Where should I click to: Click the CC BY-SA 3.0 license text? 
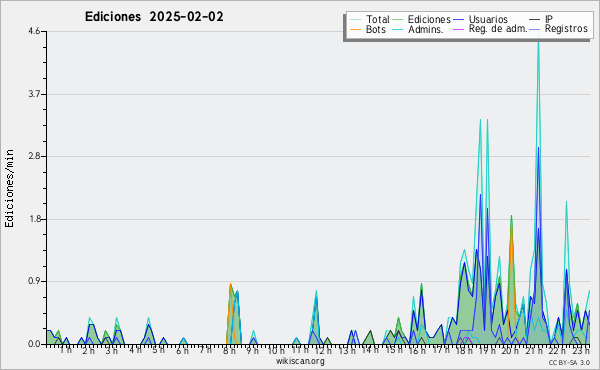point(569,362)
